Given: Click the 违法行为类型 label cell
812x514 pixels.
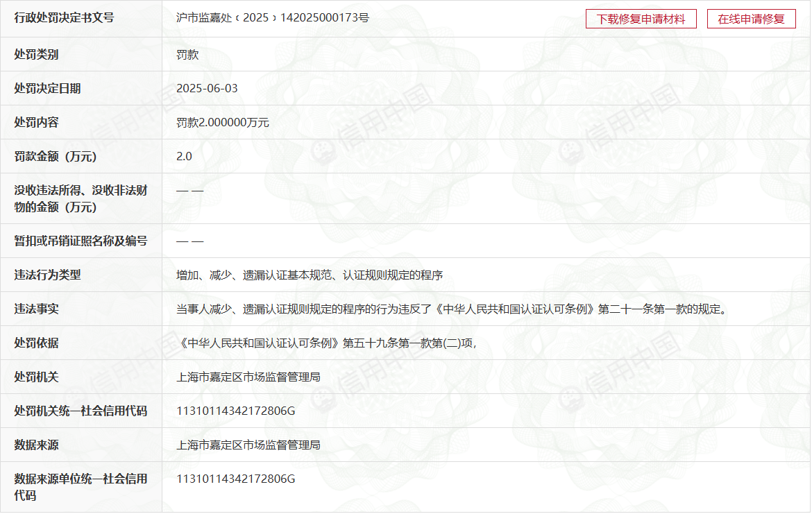Looking at the screenshot, I should pos(47,275).
